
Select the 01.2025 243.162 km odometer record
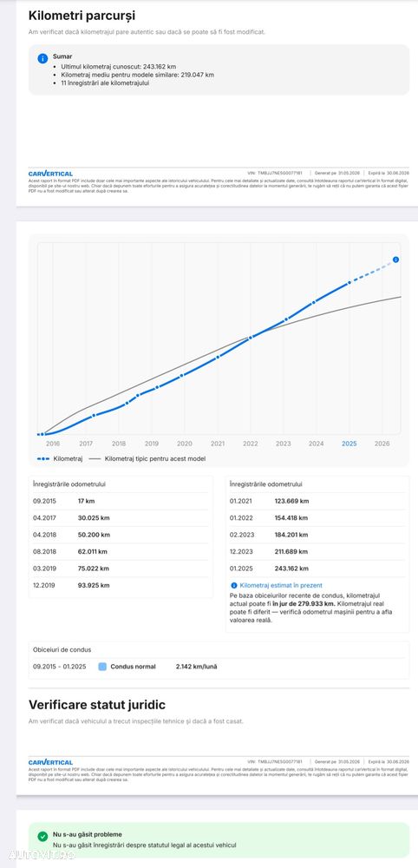[x=317, y=569]
